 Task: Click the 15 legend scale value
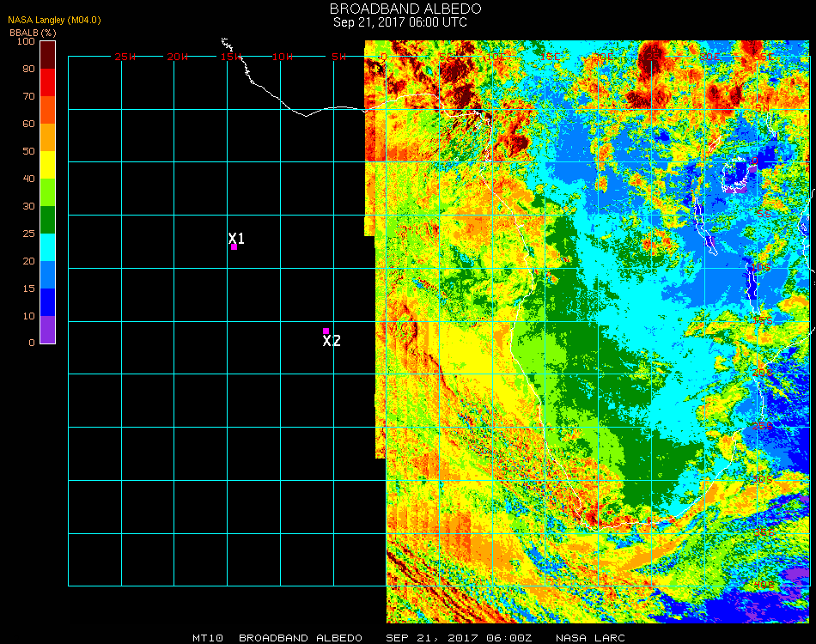[x=28, y=289]
